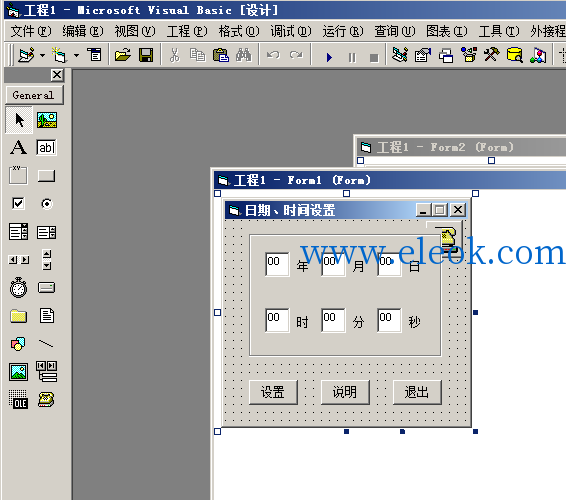Expand the Add Project dropdown arrow

(x=43, y=56)
